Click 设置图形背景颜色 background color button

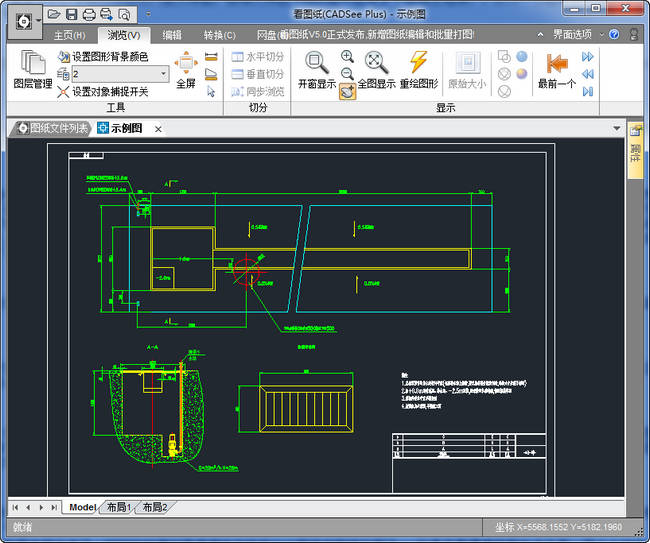(109, 57)
